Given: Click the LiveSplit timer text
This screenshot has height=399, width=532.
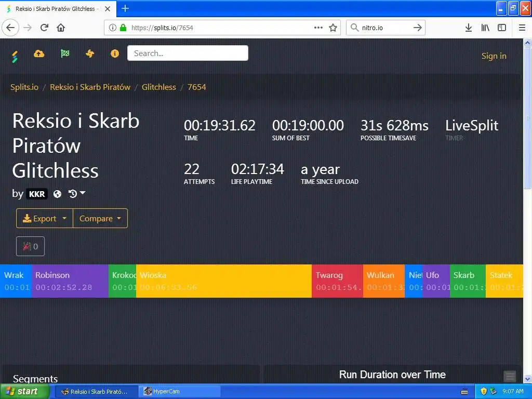Looking at the screenshot, I should tap(471, 125).
